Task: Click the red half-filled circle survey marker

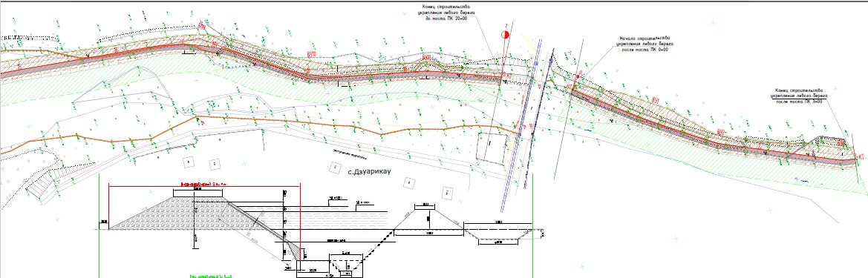Action: (504, 34)
